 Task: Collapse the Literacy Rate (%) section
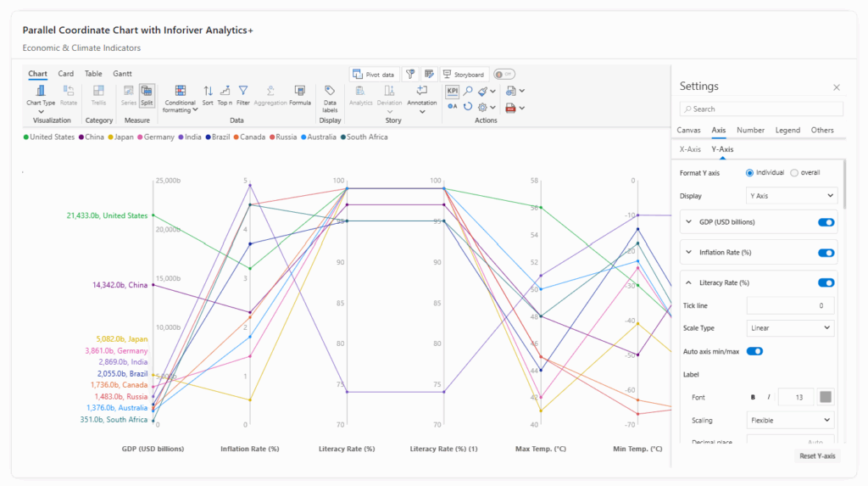tap(688, 282)
